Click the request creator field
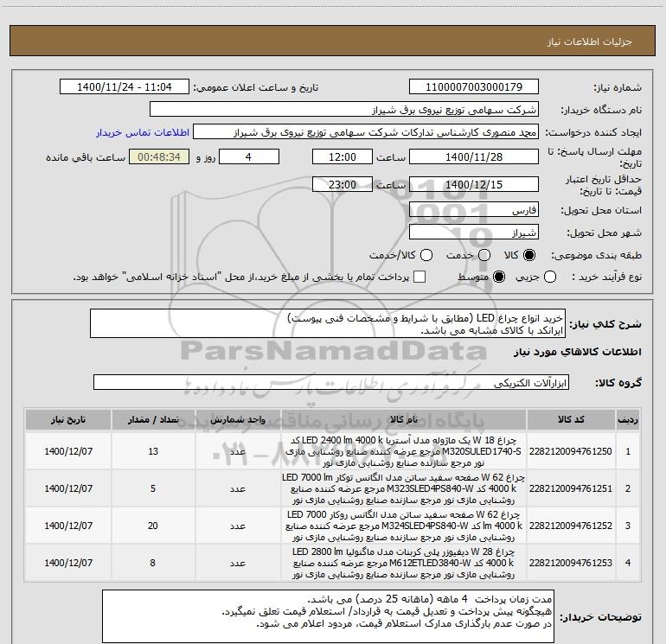The image size is (666, 644). pos(366,132)
